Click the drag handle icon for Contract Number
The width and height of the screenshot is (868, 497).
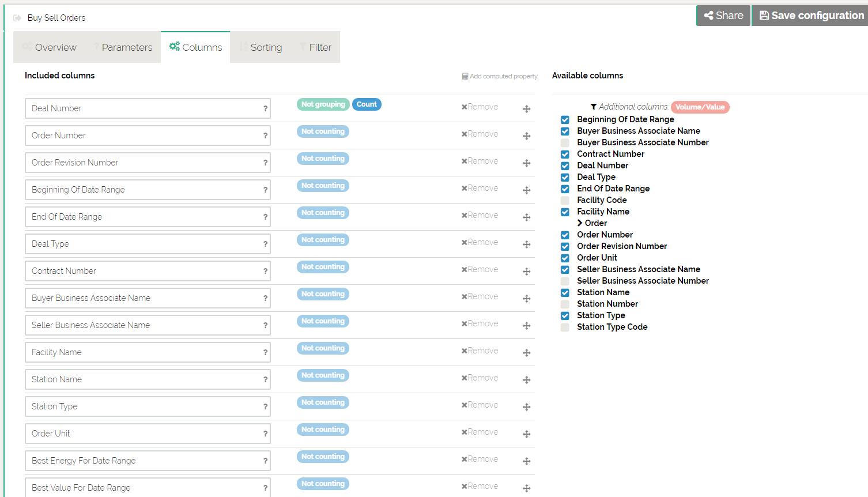click(526, 272)
